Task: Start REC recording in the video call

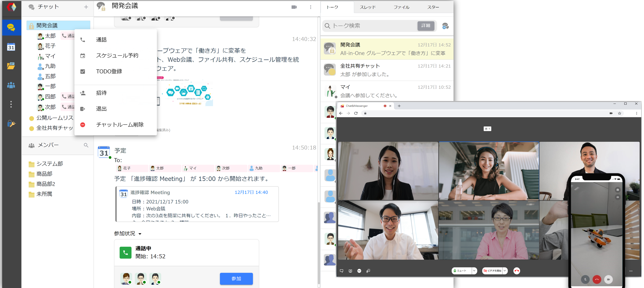Action: tap(359, 271)
